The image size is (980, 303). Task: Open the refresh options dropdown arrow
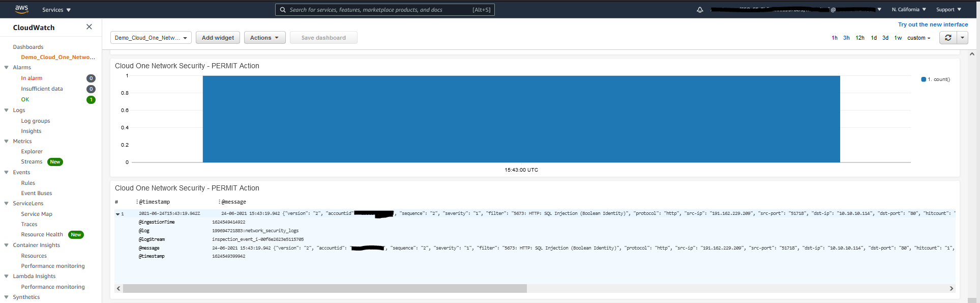[962, 38]
